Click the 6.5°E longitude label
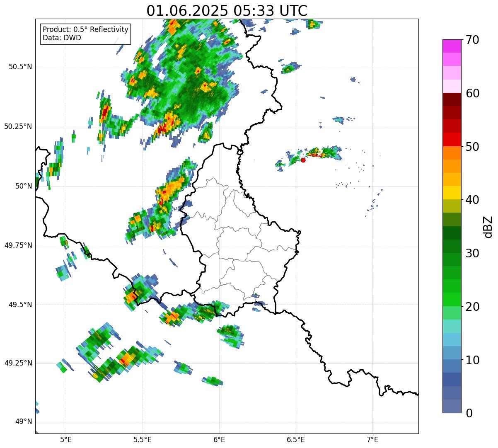The height and width of the screenshot is (448, 498). [x=296, y=439]
